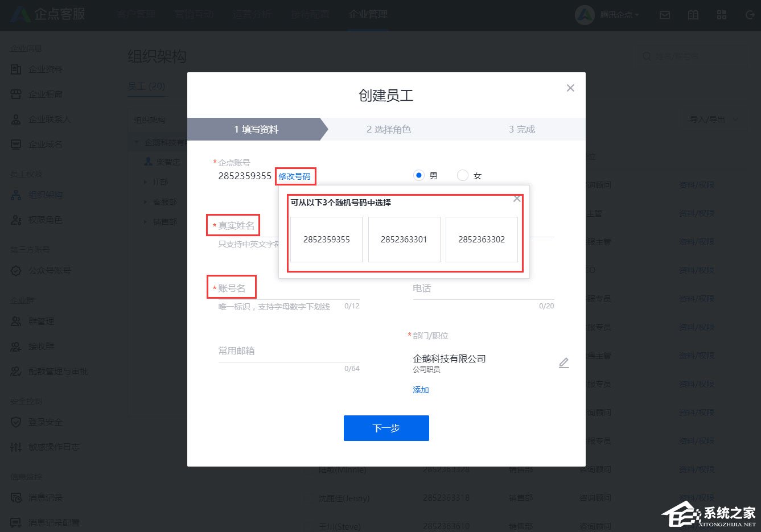The image size is (761, 532).
Task: Open the mail icon in the top bar
Action: click(x=664, y=15)
